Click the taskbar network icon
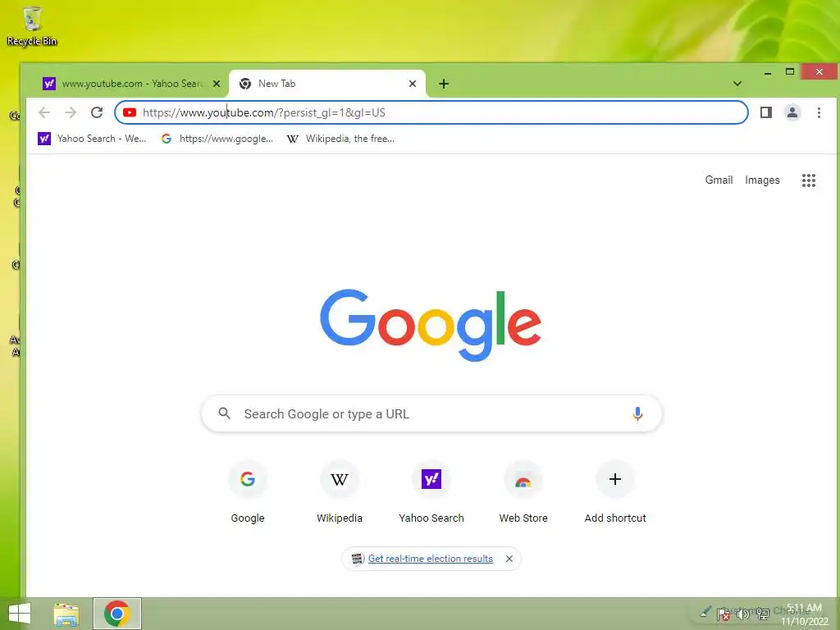The height and width of the screenshot is (630, 840). tap(763, 614)
